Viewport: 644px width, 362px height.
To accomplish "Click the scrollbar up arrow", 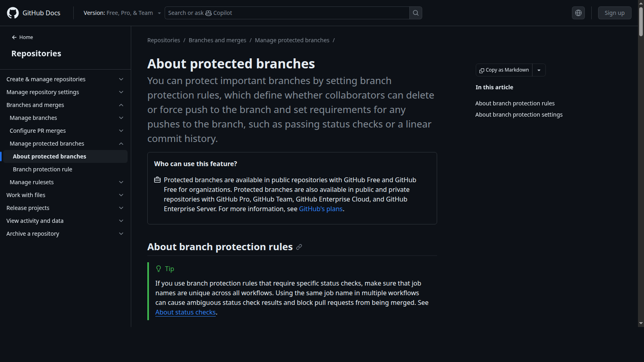I will pos(641,3).
